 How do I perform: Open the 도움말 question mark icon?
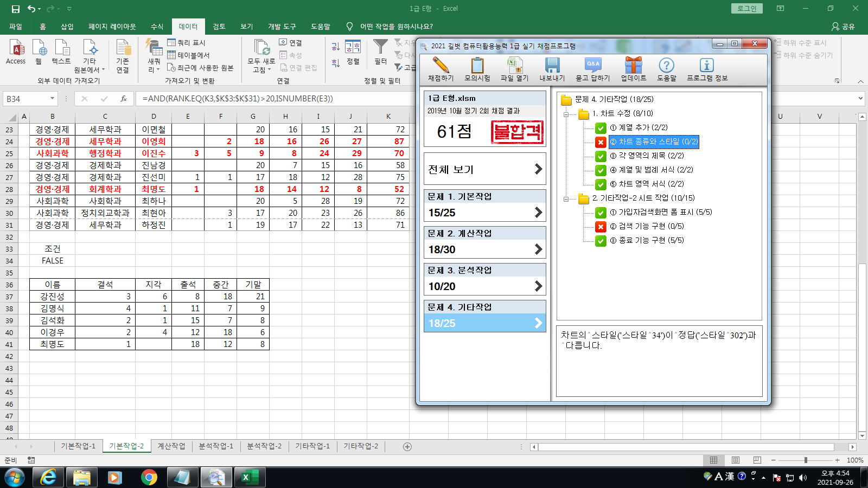[x=666, y=66]
